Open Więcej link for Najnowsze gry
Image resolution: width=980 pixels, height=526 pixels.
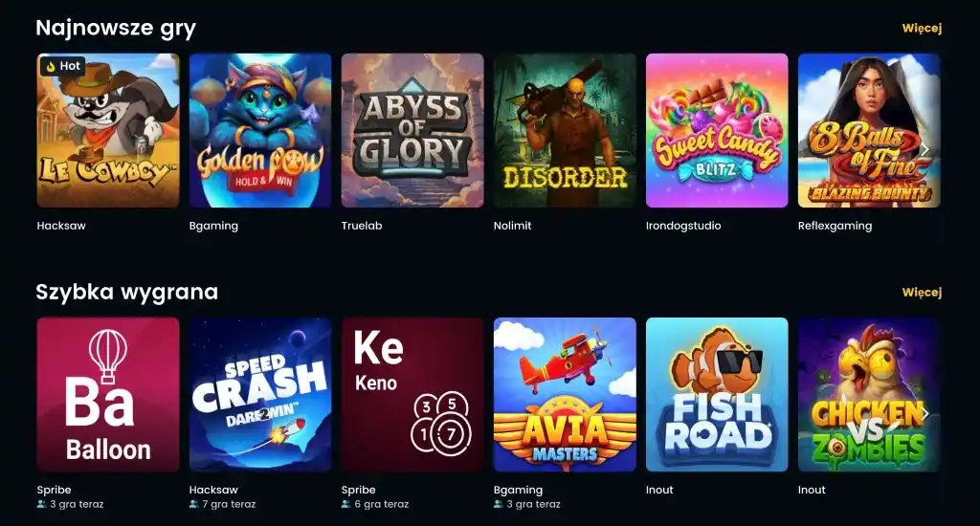pyautogui.click(x=922, y=28)
